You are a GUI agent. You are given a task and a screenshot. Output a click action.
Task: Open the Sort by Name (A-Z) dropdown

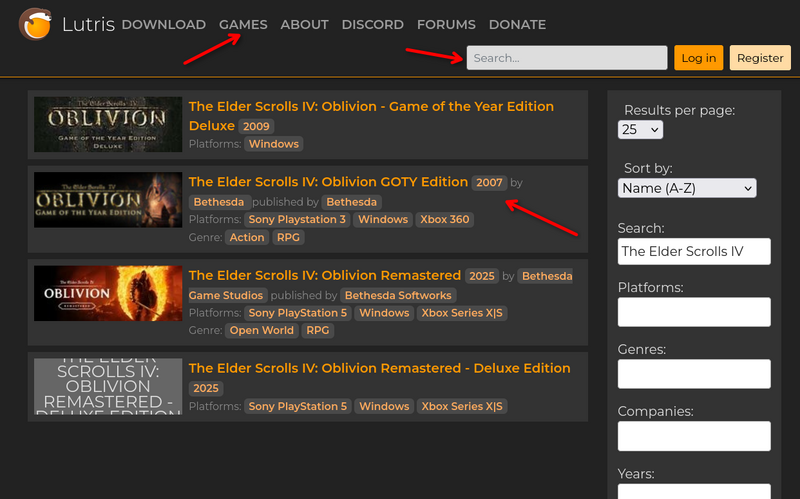click(687, 188)
